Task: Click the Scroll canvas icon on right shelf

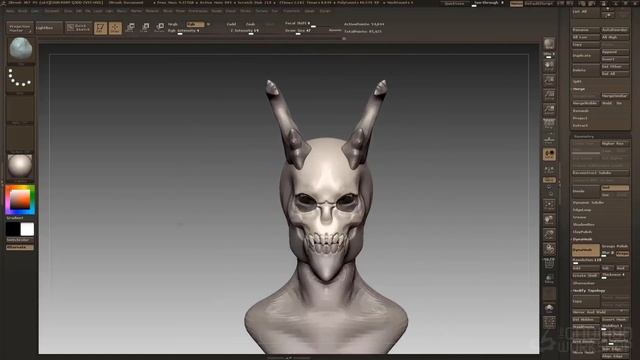Action: pos(549,66)
